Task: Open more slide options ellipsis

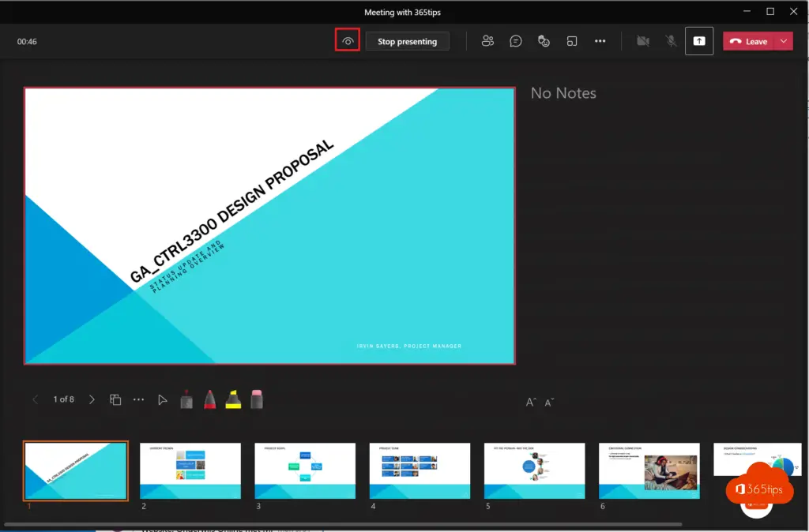Action: (139, 399)
